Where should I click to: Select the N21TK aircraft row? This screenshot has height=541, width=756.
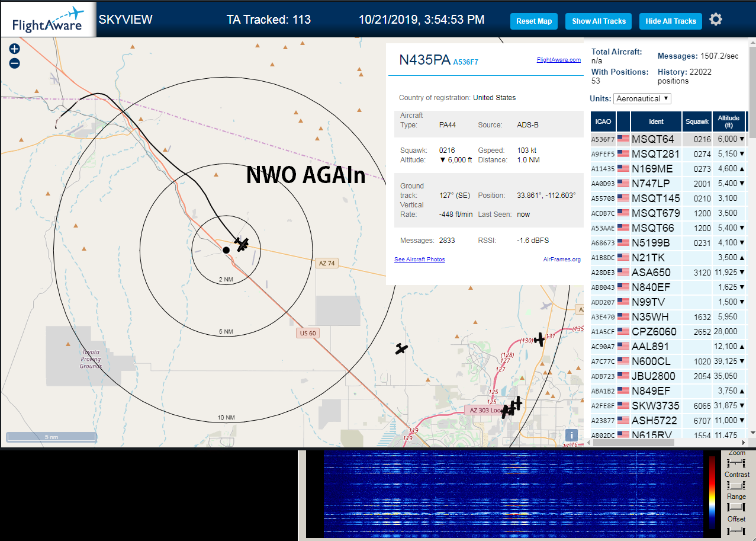point(668,257)
